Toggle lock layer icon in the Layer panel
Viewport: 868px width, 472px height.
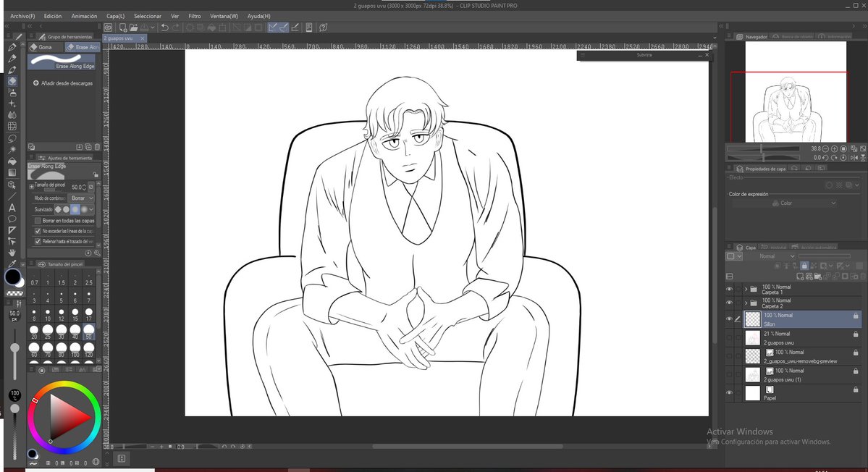pos(804,266)
